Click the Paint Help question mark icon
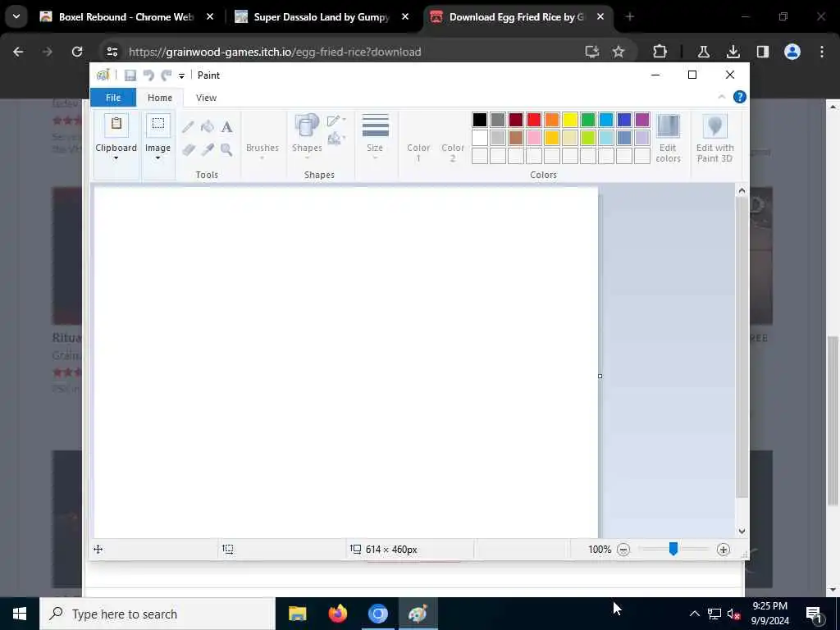The image size is (840, 630). pyautogui.click(x=740, y=97)
